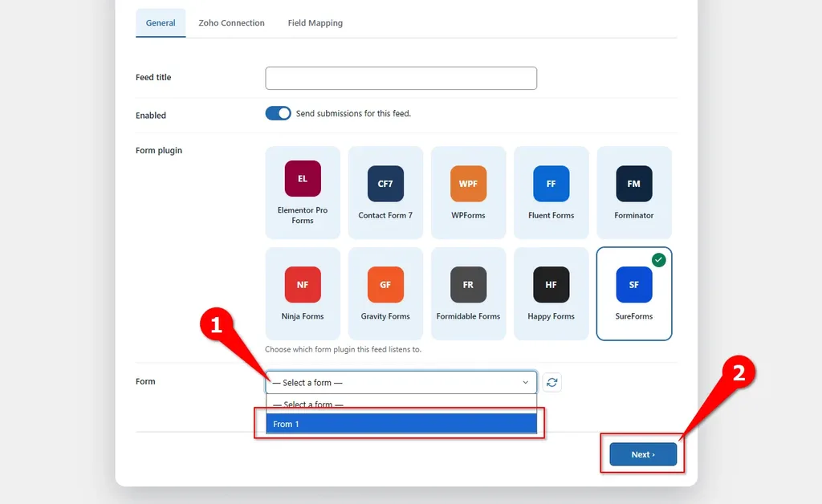The width and height of the screenshot is (822, 504).
Task: Go to the Field Mapping tab
Action: pos(315,23)
